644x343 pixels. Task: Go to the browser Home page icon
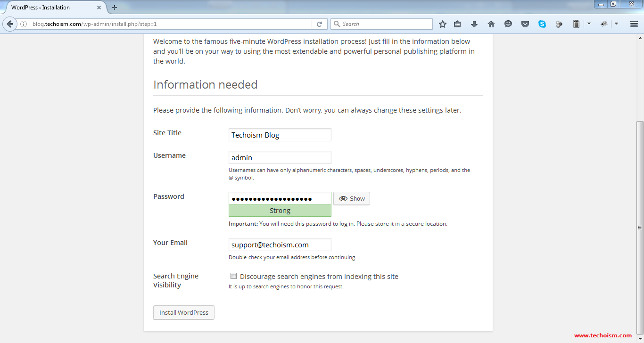[x=491, y=24]
